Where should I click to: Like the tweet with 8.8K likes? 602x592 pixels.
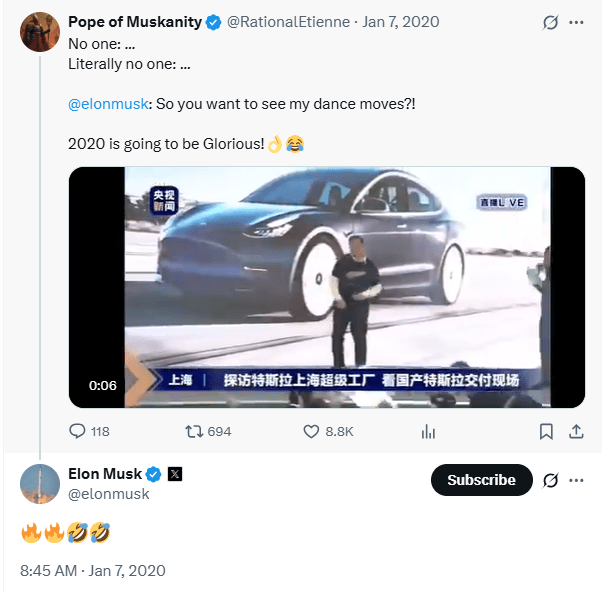pyautogui.click(x=311, y=432)
